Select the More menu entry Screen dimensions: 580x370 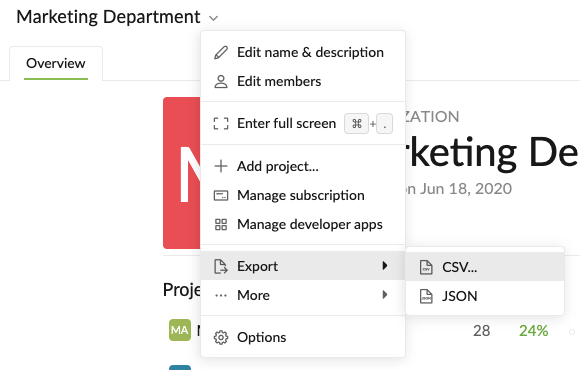point(303,295)
